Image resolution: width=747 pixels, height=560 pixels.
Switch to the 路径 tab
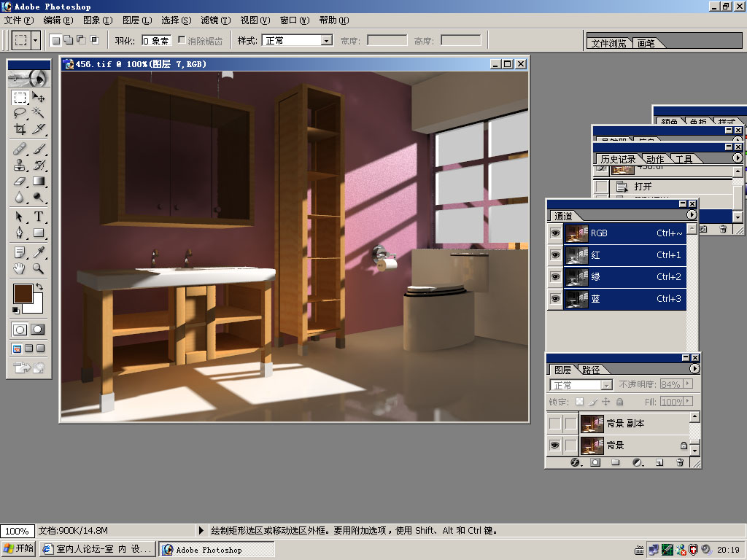(x=591, y=370)
